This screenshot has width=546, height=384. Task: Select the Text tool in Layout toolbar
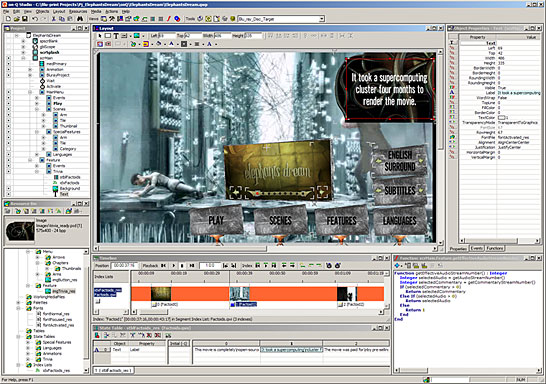(116, 36)
